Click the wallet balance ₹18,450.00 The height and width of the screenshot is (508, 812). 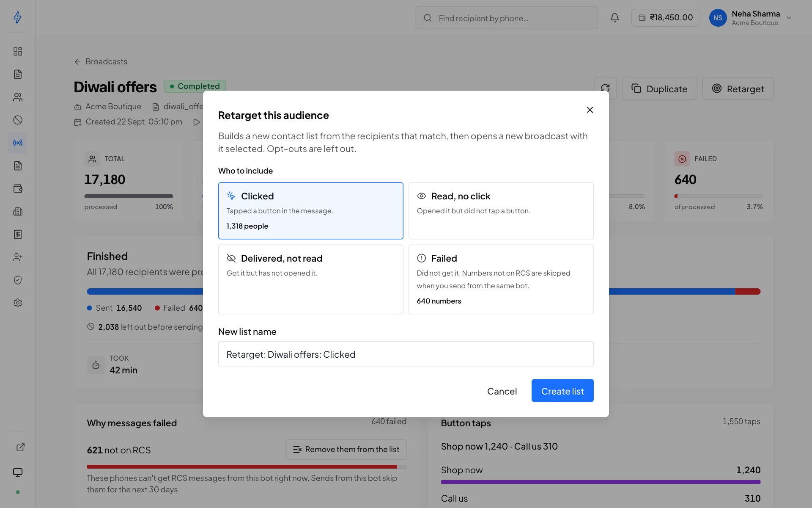(666, 18)
